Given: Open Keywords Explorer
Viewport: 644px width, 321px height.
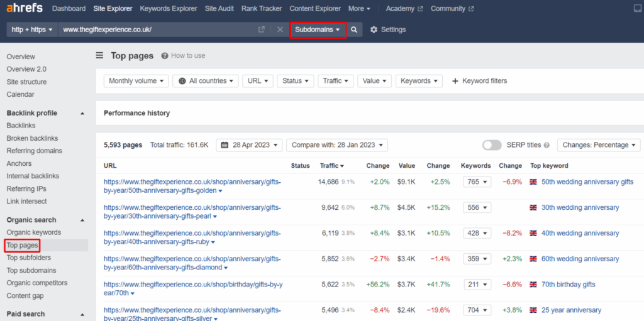Looking at the screenshot, I should pos(169,8).
